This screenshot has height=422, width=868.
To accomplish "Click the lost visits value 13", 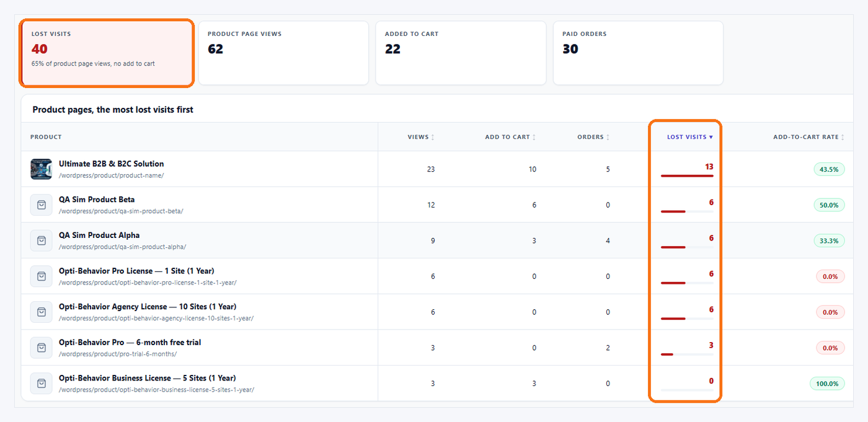I will click(709, 167).
